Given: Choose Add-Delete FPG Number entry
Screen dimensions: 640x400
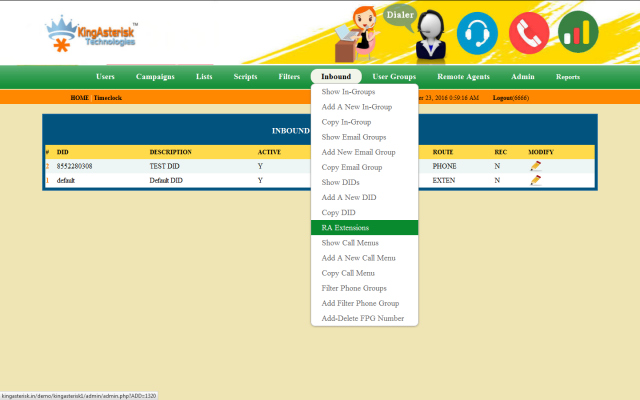Looking at the screenshot, I should tap(363, 318).
